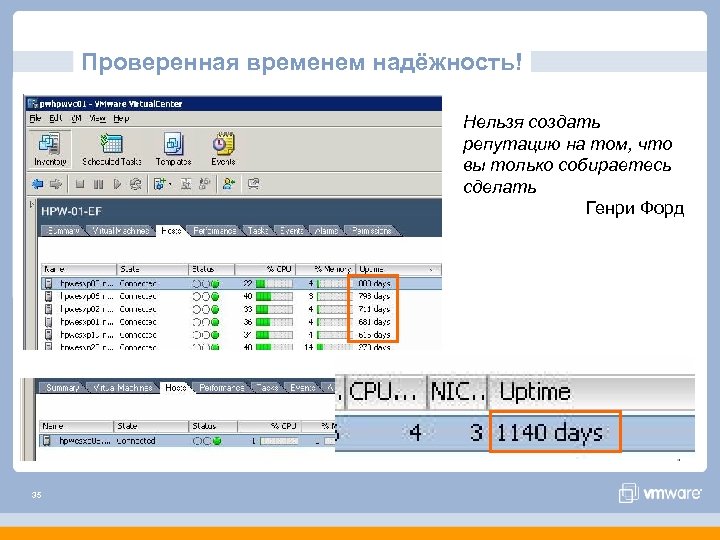Click host icon in the 793 days row
The height and width of the screenshot is (540, 720).
click(x=48, y=296)
